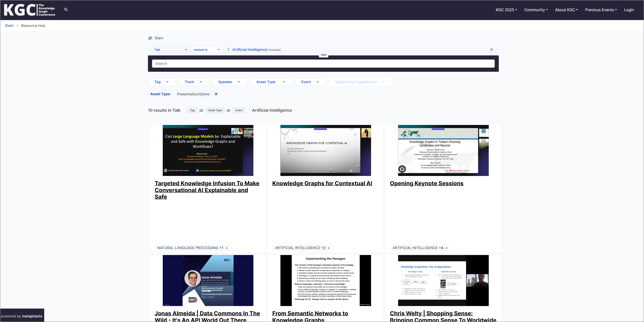
Task: Click the T type icon before Artificial Intelligence
Action: [x=228, y=50]
